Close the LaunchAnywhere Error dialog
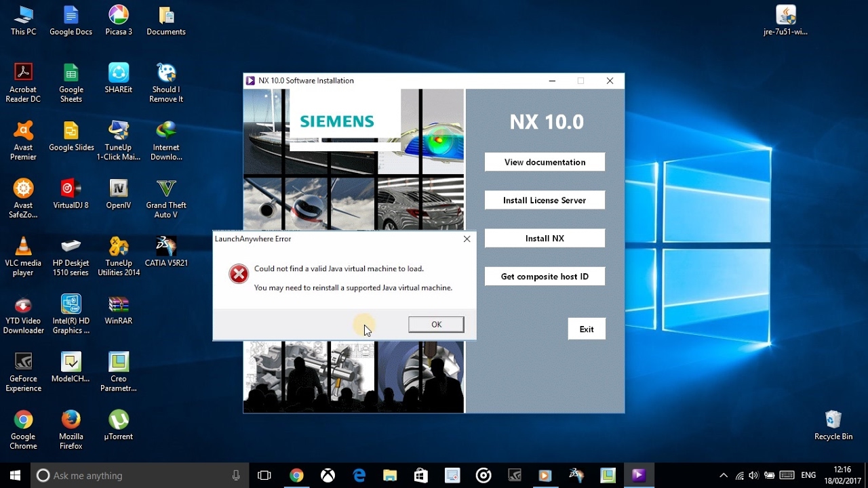Viewport: 868px width, 488px height. point(467,239)
